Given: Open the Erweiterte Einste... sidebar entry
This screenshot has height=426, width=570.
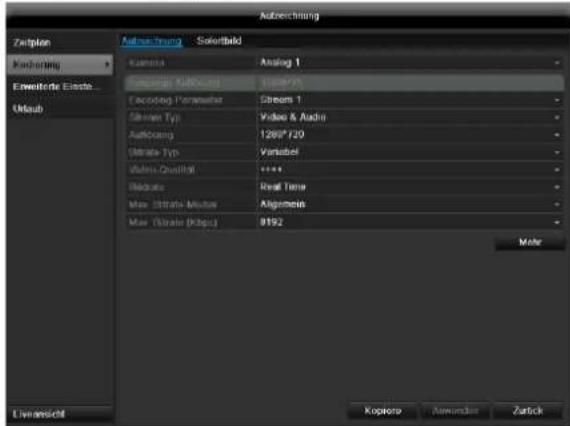Looking at the screenshot, I should (60, 87).
